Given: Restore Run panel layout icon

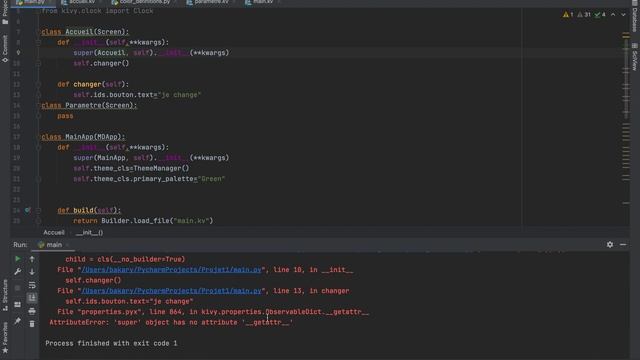Looking at the screenshot, I should [18, 304].
